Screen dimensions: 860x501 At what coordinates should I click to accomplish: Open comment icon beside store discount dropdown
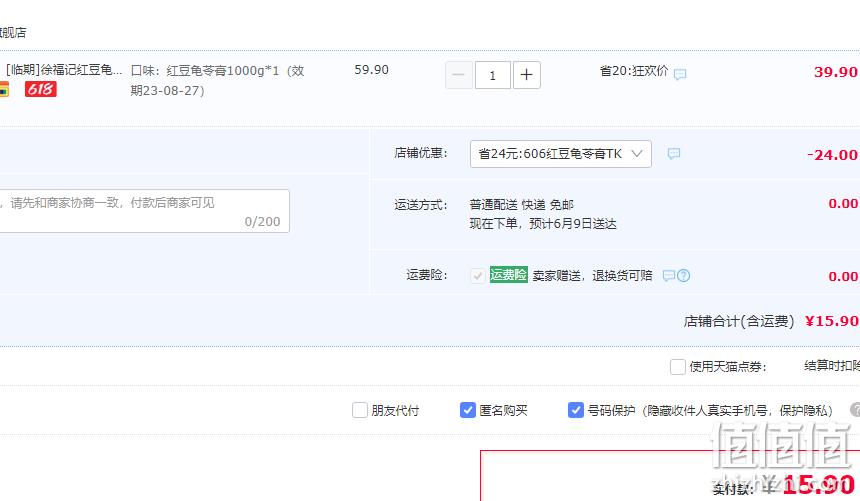click(674, 154)
